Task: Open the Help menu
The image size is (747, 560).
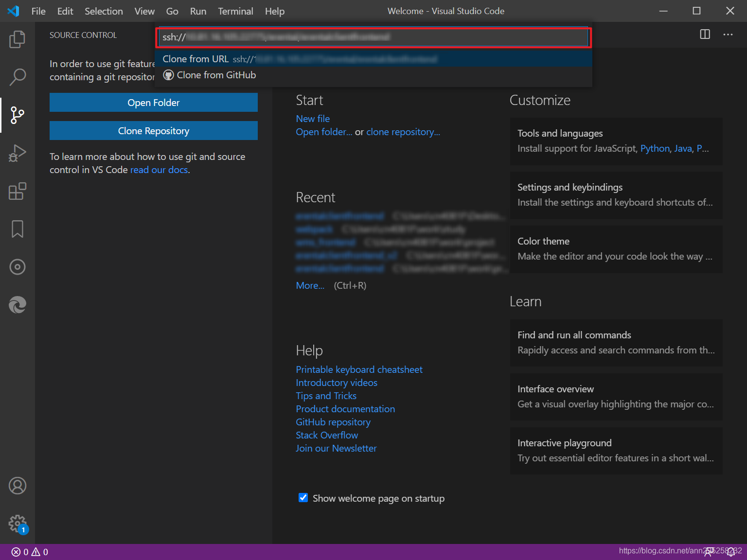Action: pos(275,11)
